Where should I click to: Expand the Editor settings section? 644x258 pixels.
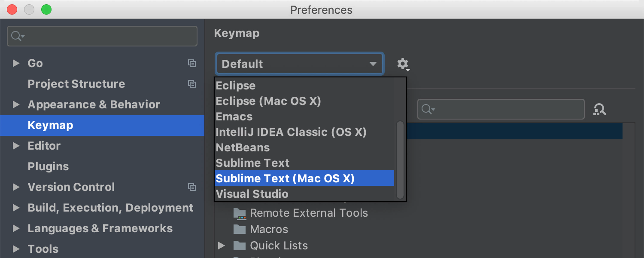click(x=16, y=146)
